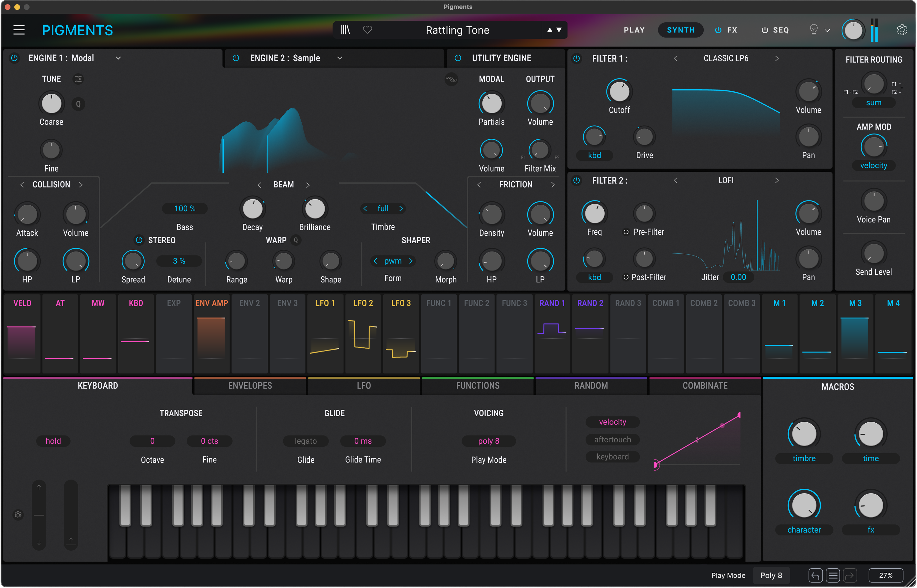Screen dimensions: 917x588
Task: Click the Rattling Tone preset name
Action: 457,30
